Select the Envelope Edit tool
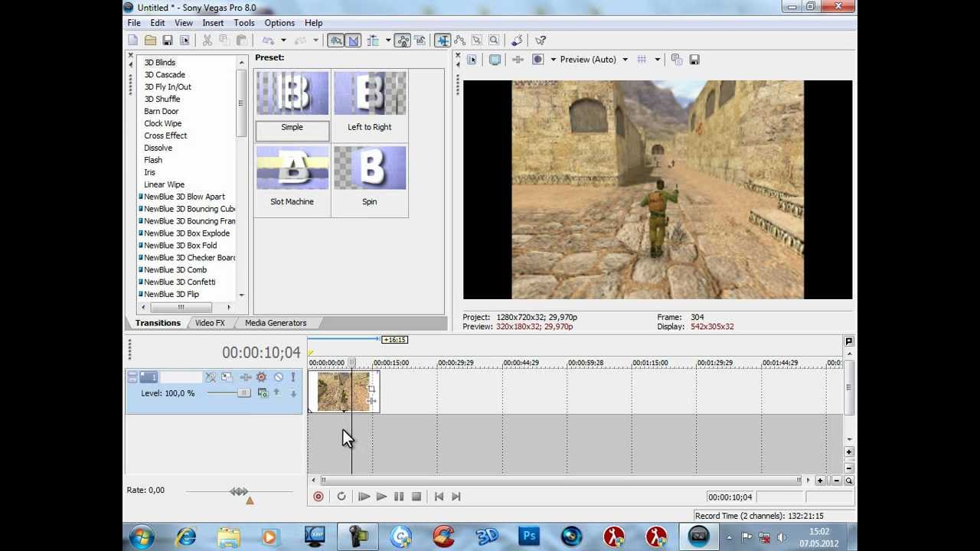This screenshot has height=551, width=980. click(459, 41)
